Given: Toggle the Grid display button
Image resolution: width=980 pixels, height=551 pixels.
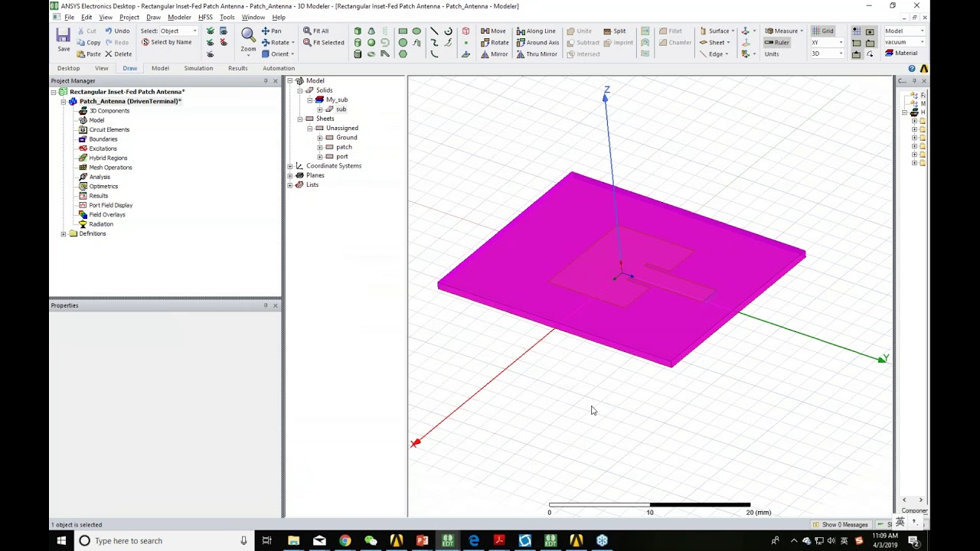Looking at the screenshot, I should coord(823,31).
